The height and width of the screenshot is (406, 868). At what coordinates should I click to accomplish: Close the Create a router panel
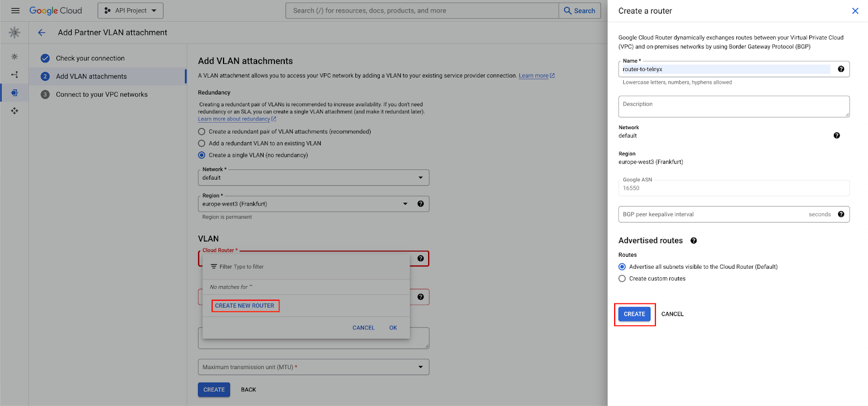[x=855, y=11]
